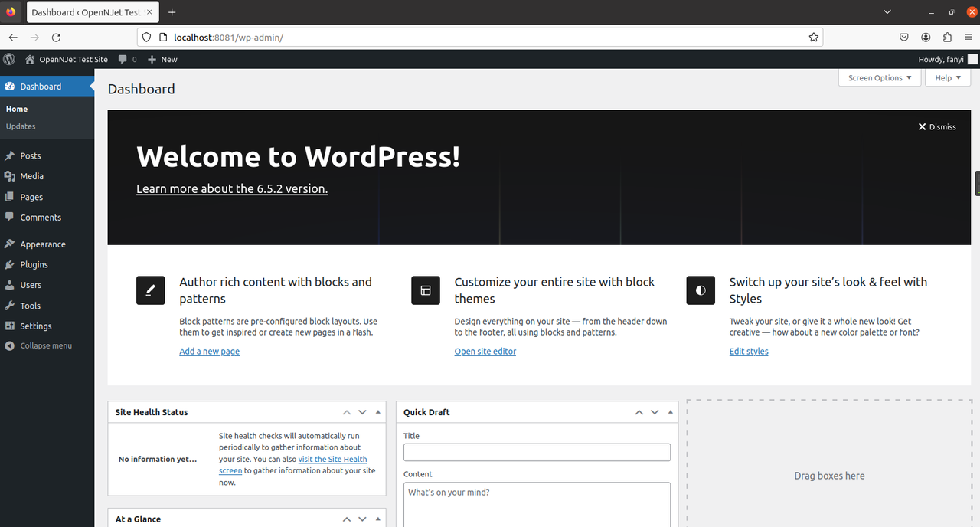Dismiss the welcome panel
Viewport: 980px width, 527px height.
pyautogui.click(x=937, y=127)
